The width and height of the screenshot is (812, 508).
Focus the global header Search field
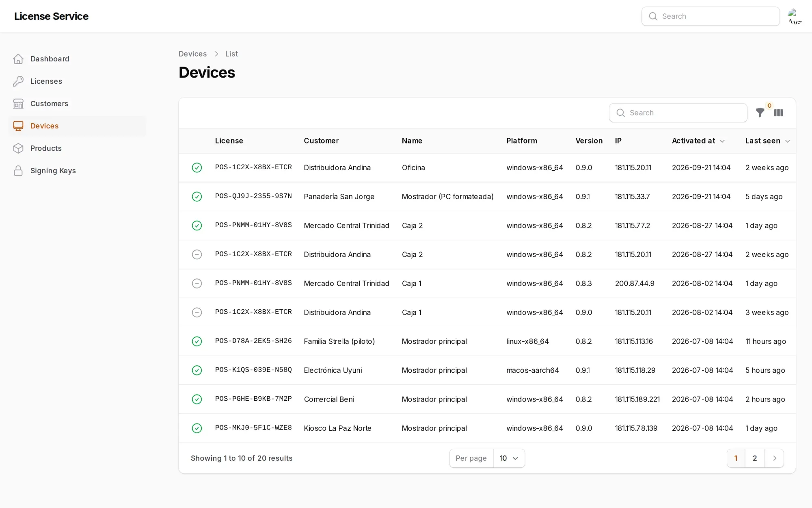(x=710, y=16)
